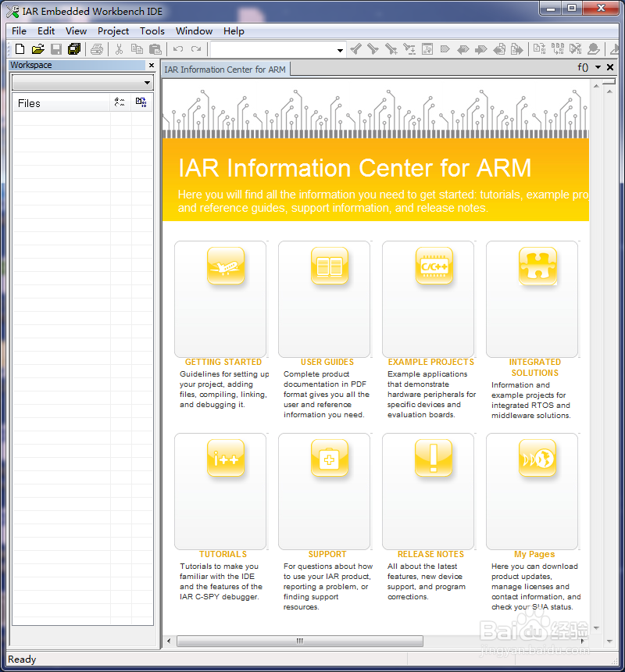Click the GETTING STARTED link text

point(223,362)
